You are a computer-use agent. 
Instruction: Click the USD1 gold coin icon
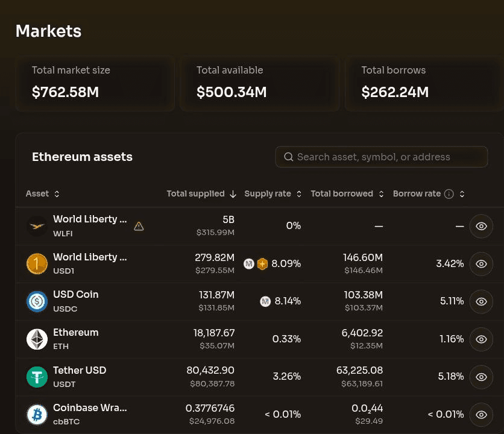[37, 264]
